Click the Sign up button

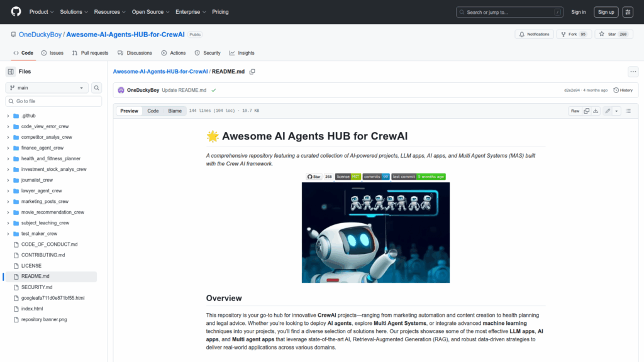606,12
